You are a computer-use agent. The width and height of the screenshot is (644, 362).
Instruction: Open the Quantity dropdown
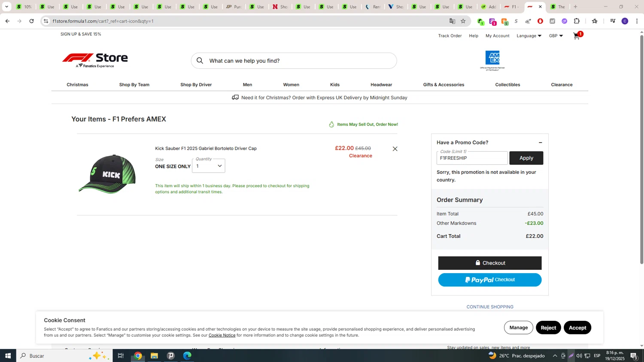209,166
